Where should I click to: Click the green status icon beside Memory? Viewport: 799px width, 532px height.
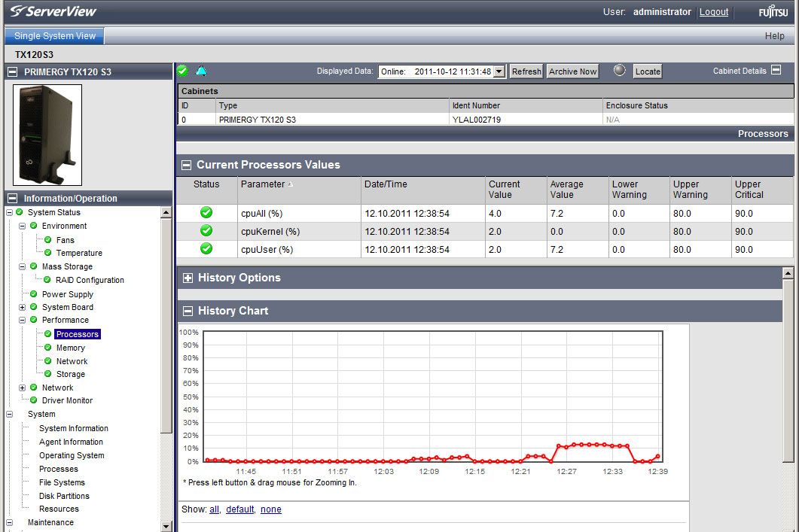(x=48, y=347)
